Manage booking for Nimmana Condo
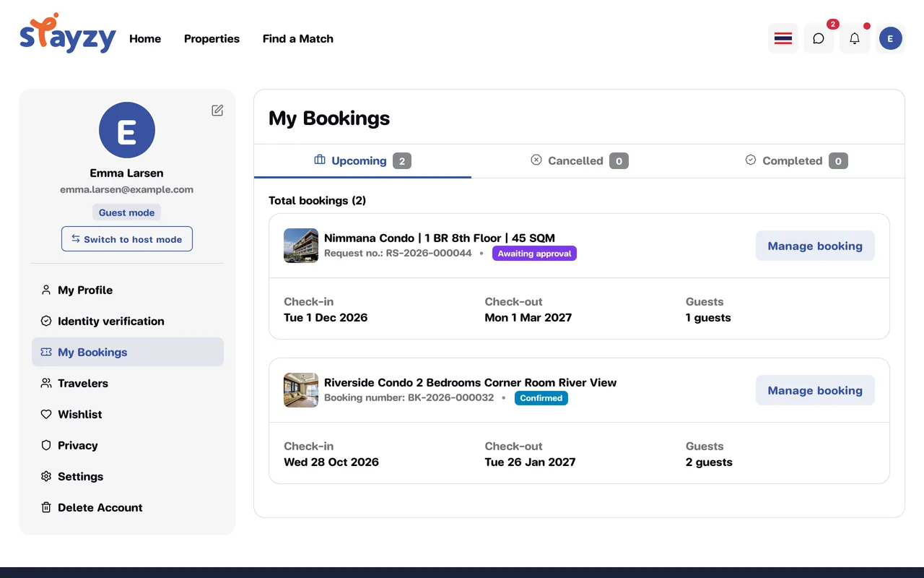 point(815,246)
